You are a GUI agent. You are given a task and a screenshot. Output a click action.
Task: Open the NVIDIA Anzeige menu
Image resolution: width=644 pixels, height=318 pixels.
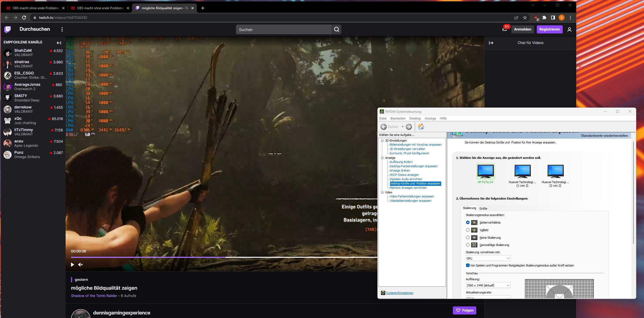point(430,118)
